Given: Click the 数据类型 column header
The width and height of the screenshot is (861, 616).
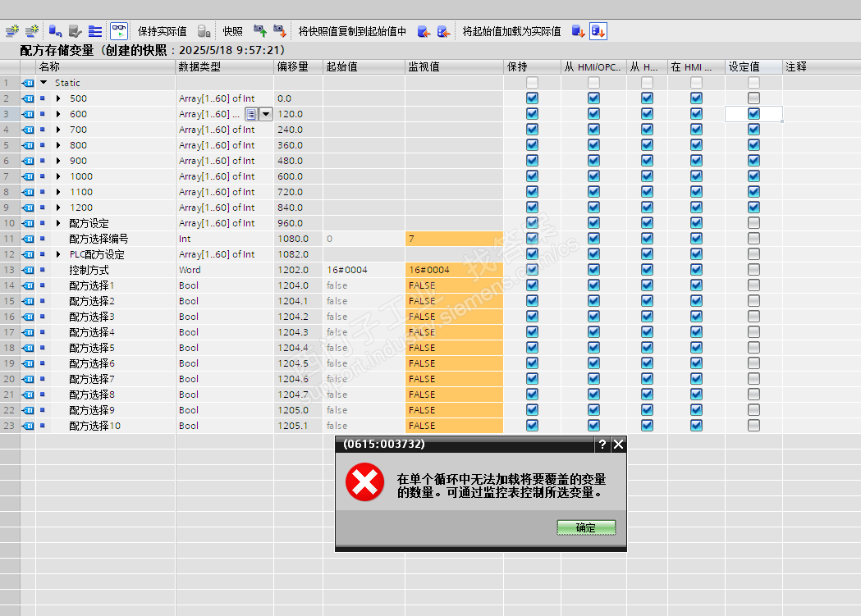Looking at the screenshot, I should pos(225,67).
